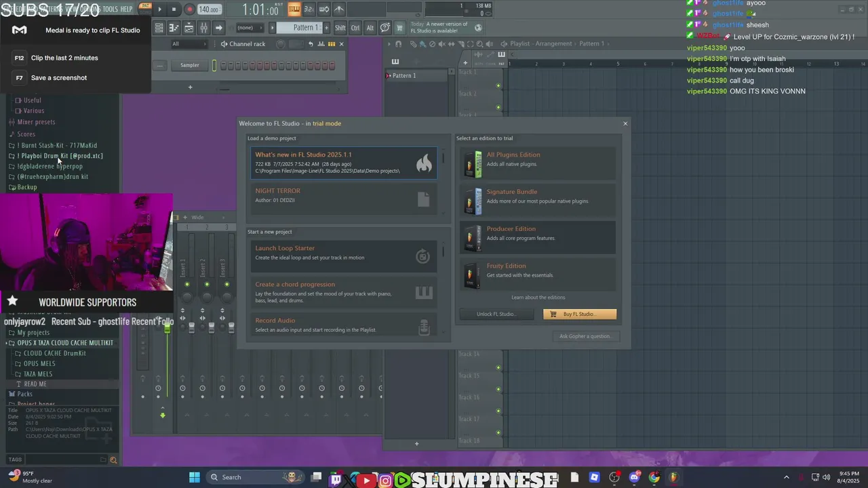Click the Channel rack undo arrow icon

(311, 44)
